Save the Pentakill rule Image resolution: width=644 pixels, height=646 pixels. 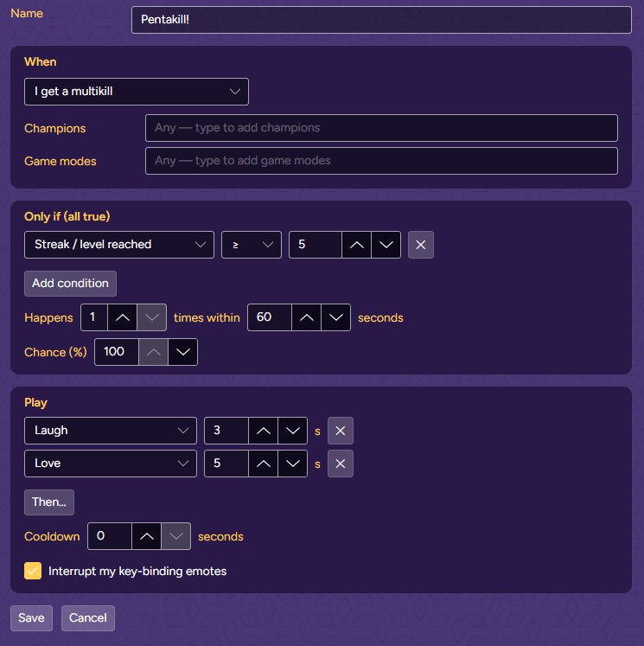click(31, 618)
